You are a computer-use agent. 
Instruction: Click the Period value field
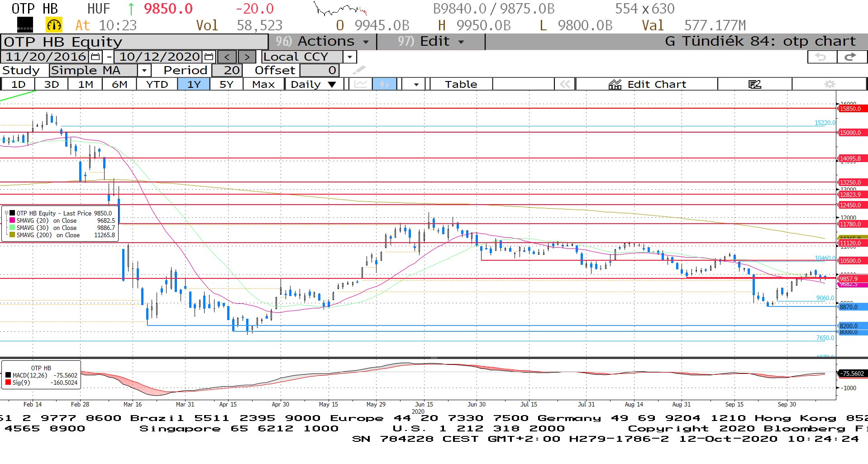(228, 71)
